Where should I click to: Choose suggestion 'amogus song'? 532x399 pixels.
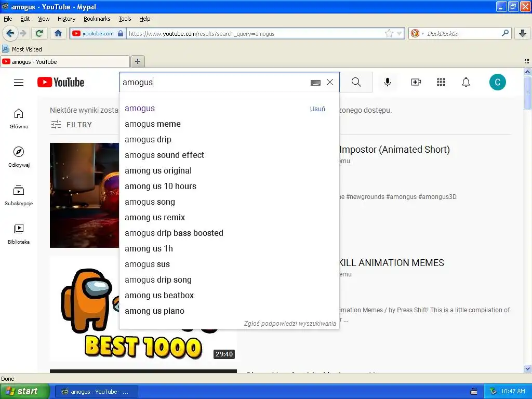[x=229, y=202]
